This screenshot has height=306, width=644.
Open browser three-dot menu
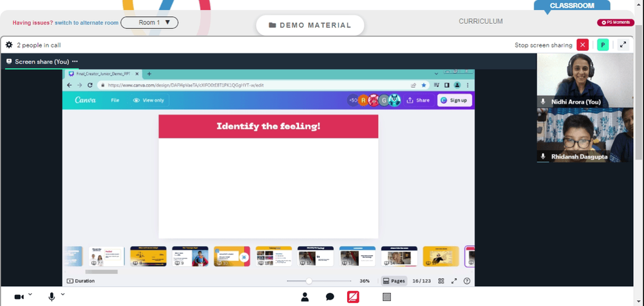coord(468,85)
